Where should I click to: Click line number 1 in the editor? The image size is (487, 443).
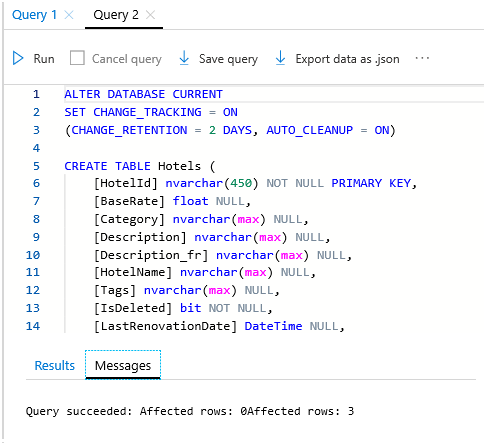click(36, 94)
